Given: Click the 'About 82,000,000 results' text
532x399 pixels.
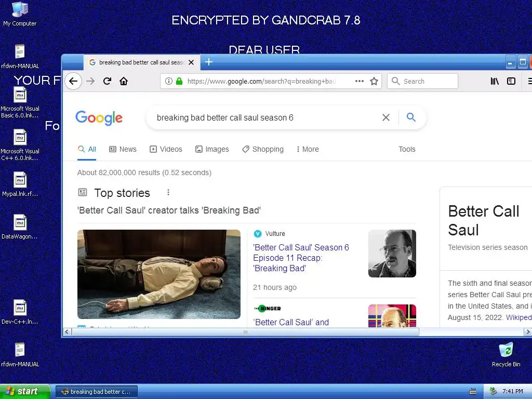Looking at the screenshot, I should [x=144, y=172].
